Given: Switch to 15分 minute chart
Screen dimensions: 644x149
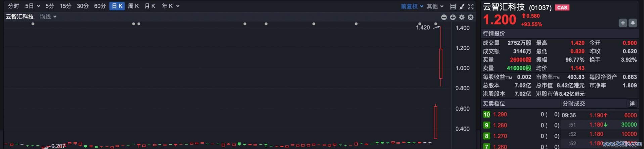Looking at the screenshot, I should pos(65,6).
